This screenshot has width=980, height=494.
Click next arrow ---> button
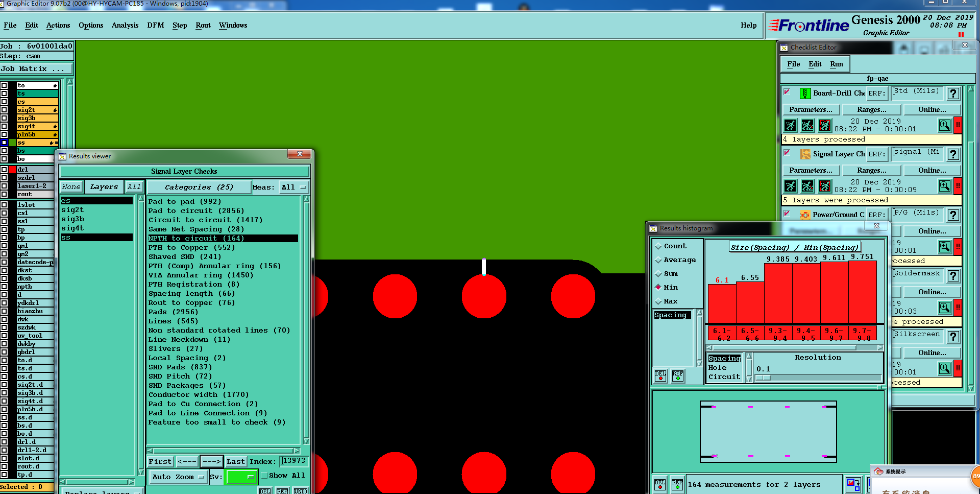click(211, 462)
